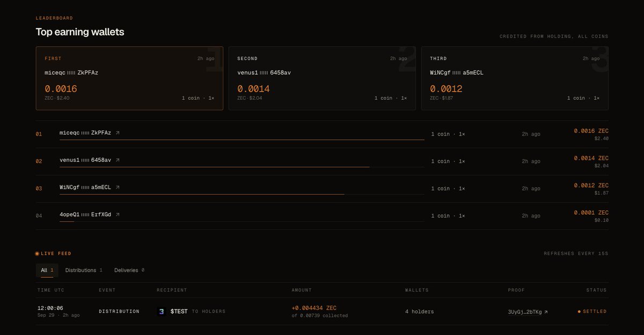Viewport: 644px width, 335px height.
Task: Click the 0.0016 ZEC amount in row 01
Action: tap(591, 131)
